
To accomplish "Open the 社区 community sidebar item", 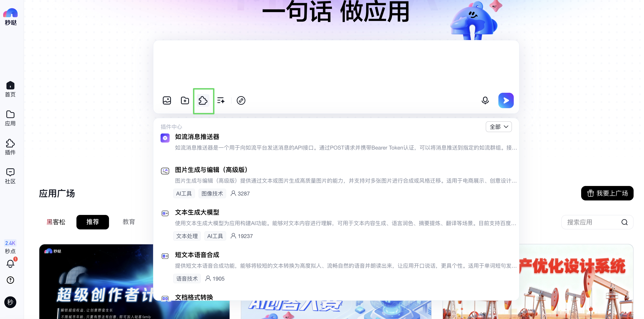I will click(10, 176).
